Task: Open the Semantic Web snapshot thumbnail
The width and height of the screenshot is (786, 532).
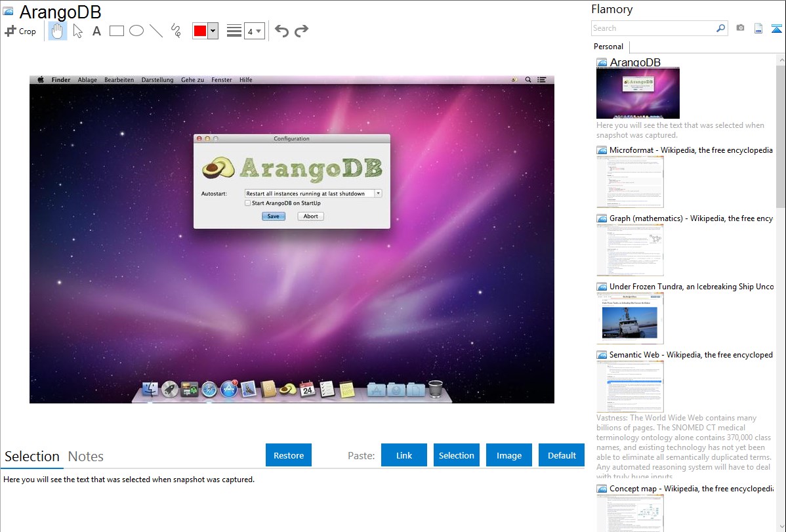Action: [630, 386]
